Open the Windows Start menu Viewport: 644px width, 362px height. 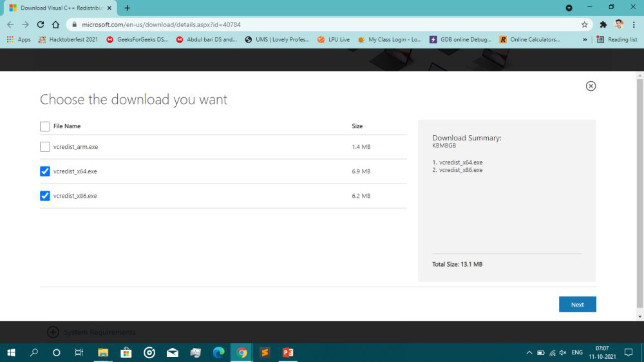tap(11, 352)
